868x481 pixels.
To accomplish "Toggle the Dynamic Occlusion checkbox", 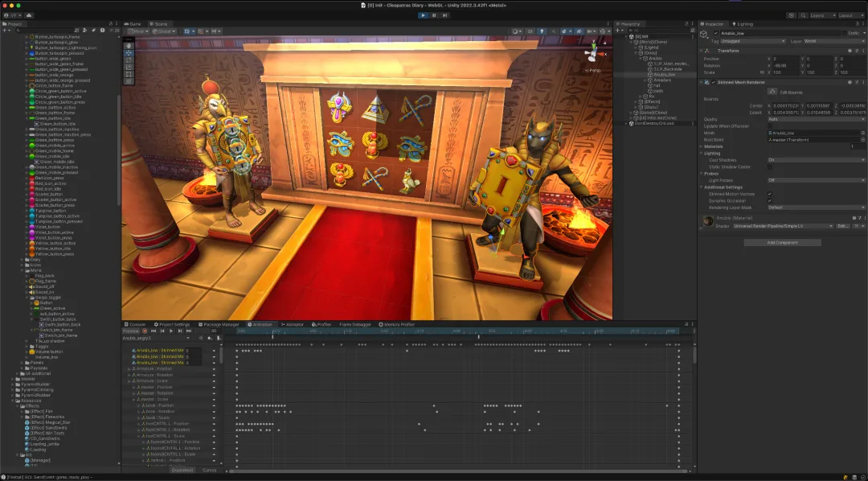I will click(769, 200).
